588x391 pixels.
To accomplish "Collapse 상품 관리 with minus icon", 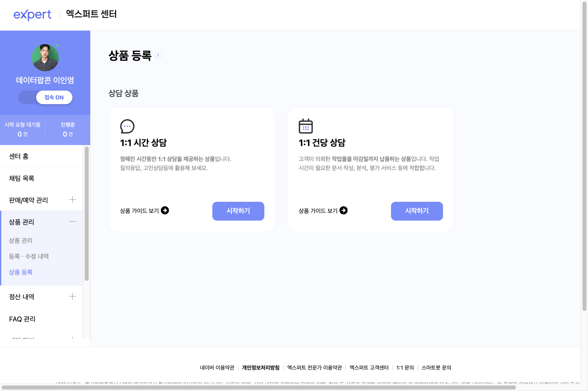I will coord(72,222).
